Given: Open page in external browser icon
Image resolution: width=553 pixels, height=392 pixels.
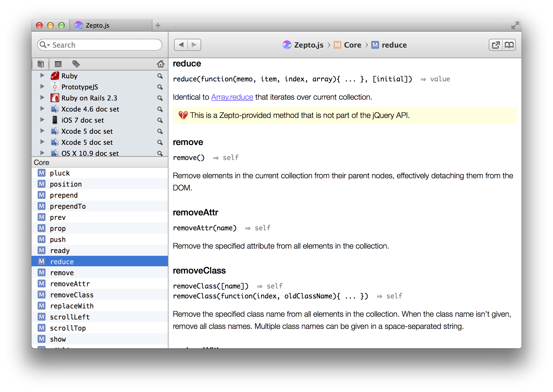Looking at the screenshot, I should pyautogui.click(x=496, y=45).
